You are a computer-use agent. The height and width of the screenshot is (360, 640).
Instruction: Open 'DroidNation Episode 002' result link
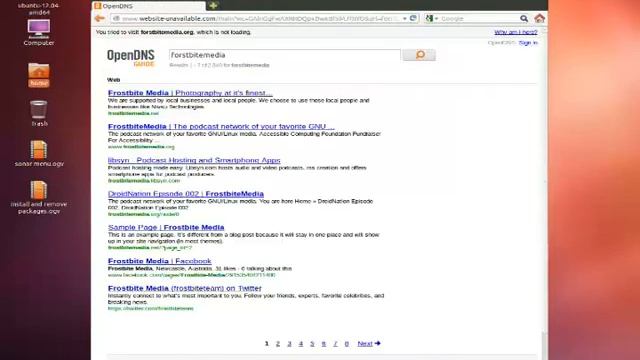point(186,194)
